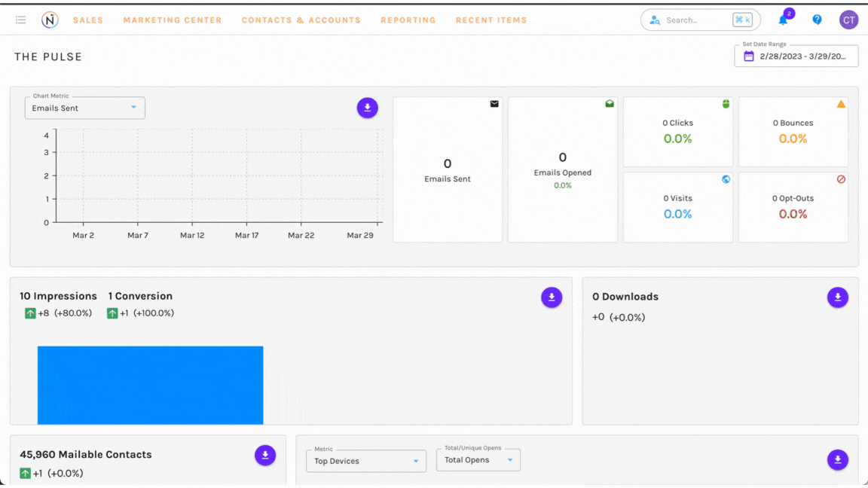This screenshot has width=868, height=488.
Task: Download the Downloads report
Action: tap(838, 297)
